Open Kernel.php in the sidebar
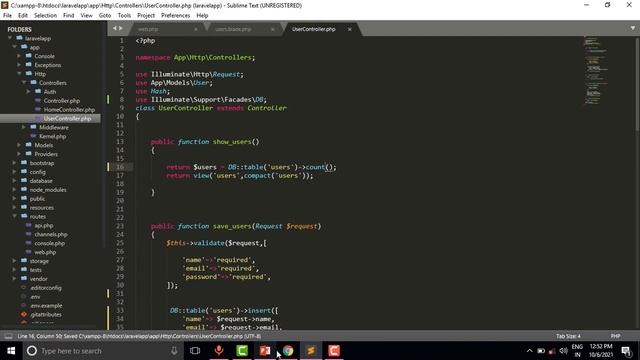 click(x=52, y=136)
